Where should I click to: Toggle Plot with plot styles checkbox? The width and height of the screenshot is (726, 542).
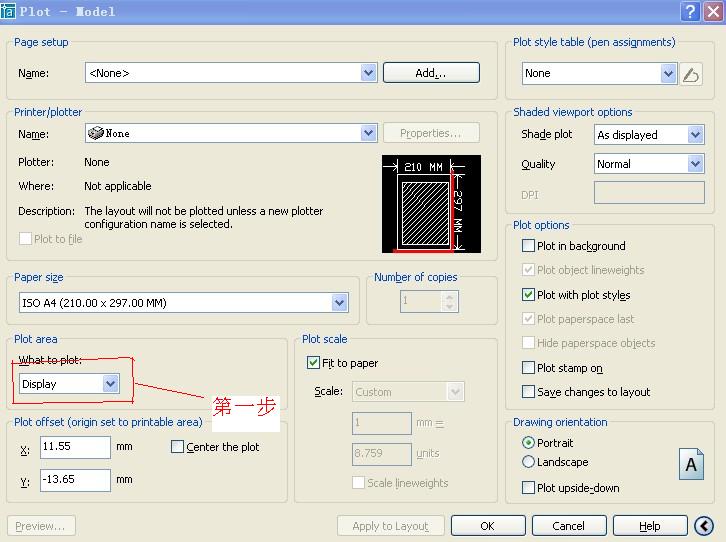point(528,295)
